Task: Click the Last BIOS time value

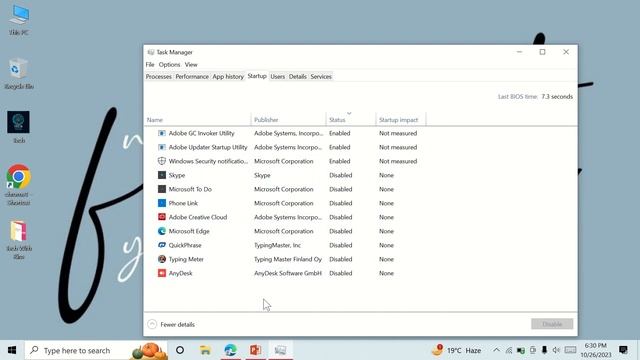Action: pos(557,96)
